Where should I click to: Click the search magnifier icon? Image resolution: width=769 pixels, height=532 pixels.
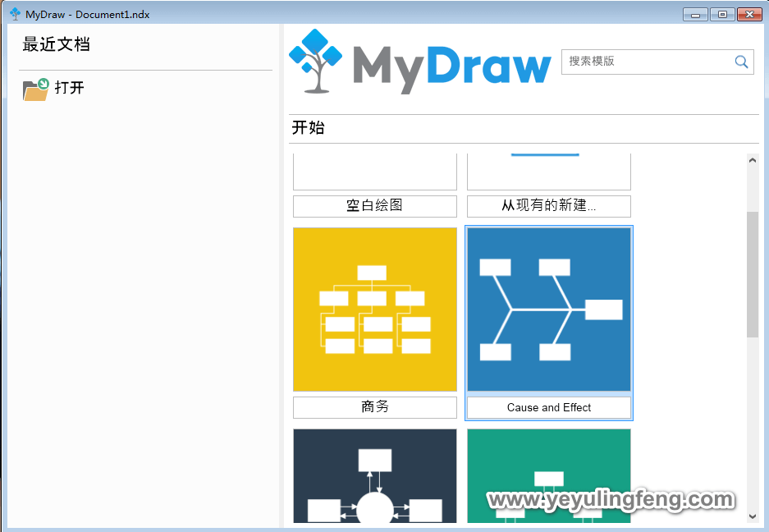click(741, 62)
